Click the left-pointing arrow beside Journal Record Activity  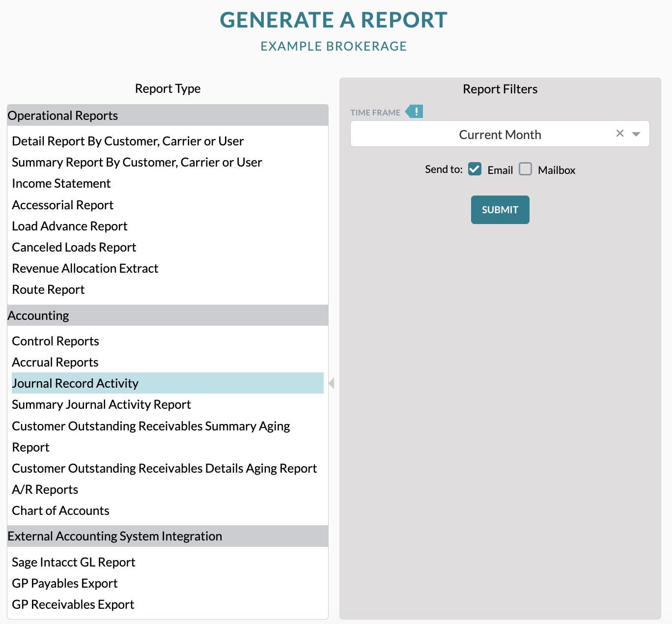coord(332,383)
